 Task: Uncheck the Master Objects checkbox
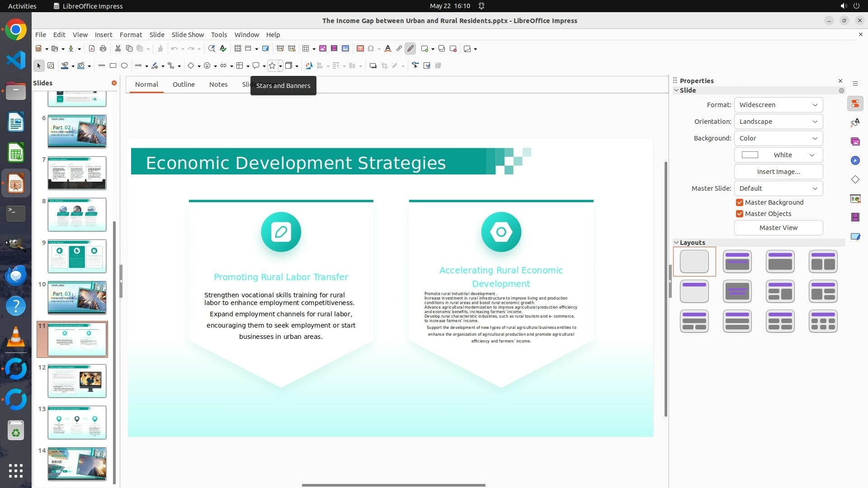point(740,214)
